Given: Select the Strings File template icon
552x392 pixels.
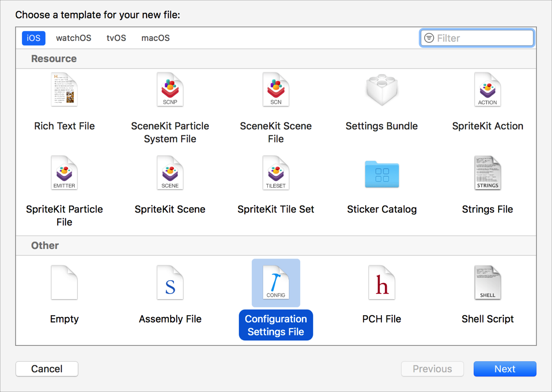Looking at the screenshot, I should pos(488,173).
